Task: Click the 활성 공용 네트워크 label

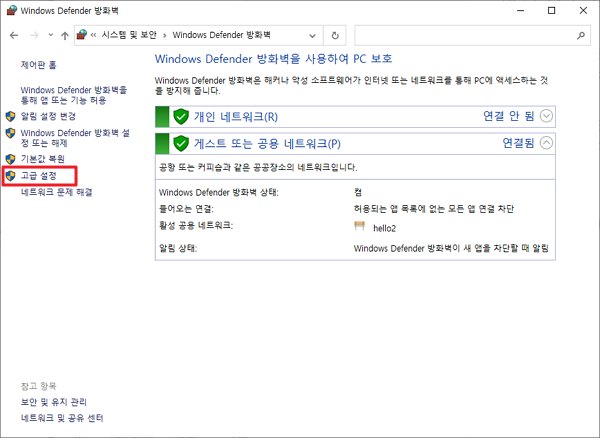Action: tap(196, 226)
